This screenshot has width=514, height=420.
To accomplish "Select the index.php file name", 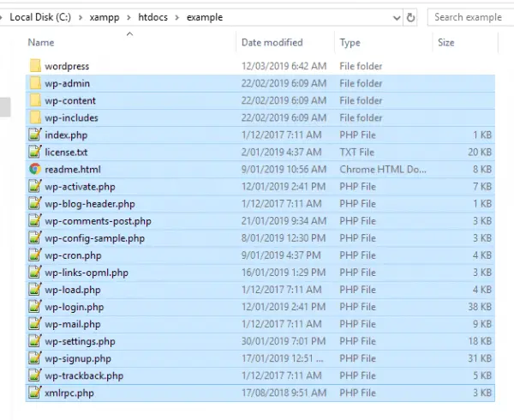I will point(66,135).
